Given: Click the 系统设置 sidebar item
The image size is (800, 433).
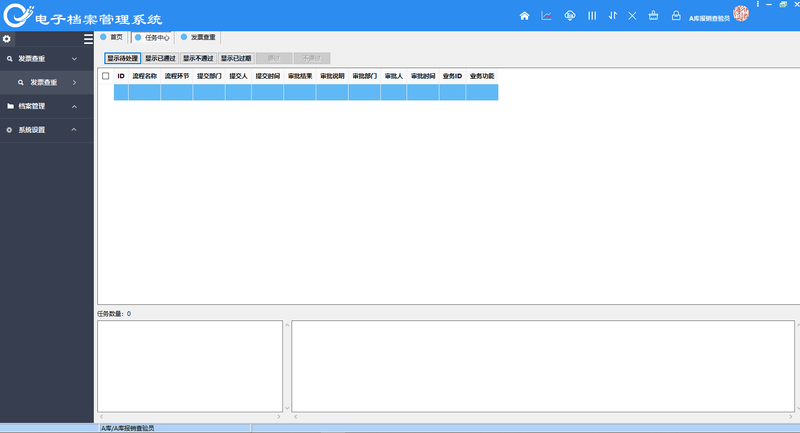Looking at the screenshot, I should pyautogui.click(x=46, y=130).
